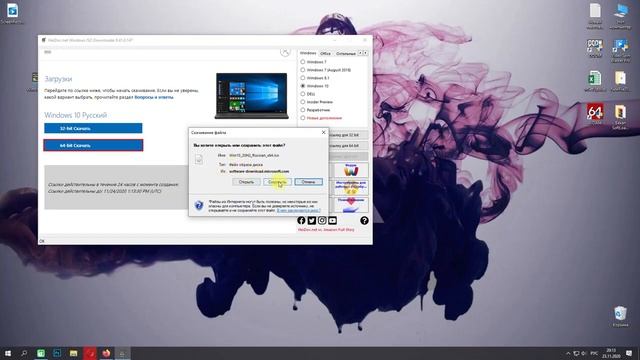The width and height of the screenshot is (640, 360).
Task: Open the HeiDoc.net vs. Amazon Full Story link
Action: [326, 230]
